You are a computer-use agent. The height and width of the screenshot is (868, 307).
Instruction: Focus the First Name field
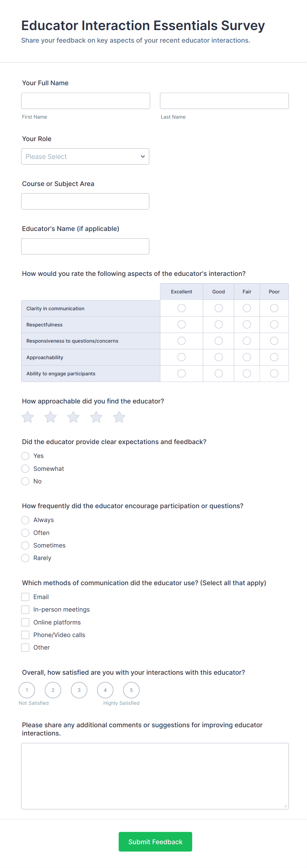pos(85,101)
